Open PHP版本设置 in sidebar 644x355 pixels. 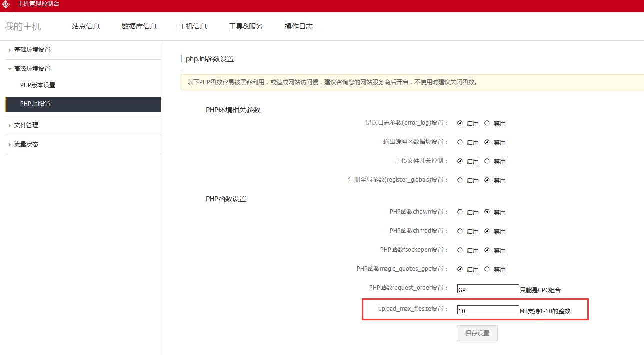point(38,85)
